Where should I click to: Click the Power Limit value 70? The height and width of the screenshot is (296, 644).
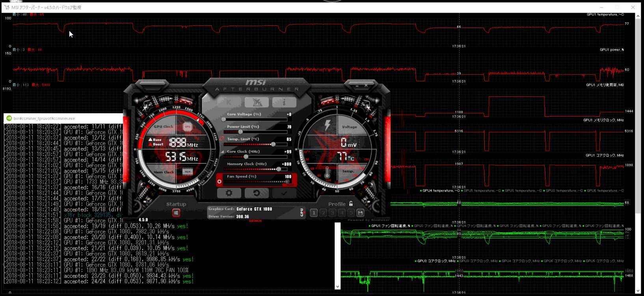point(289,127)
